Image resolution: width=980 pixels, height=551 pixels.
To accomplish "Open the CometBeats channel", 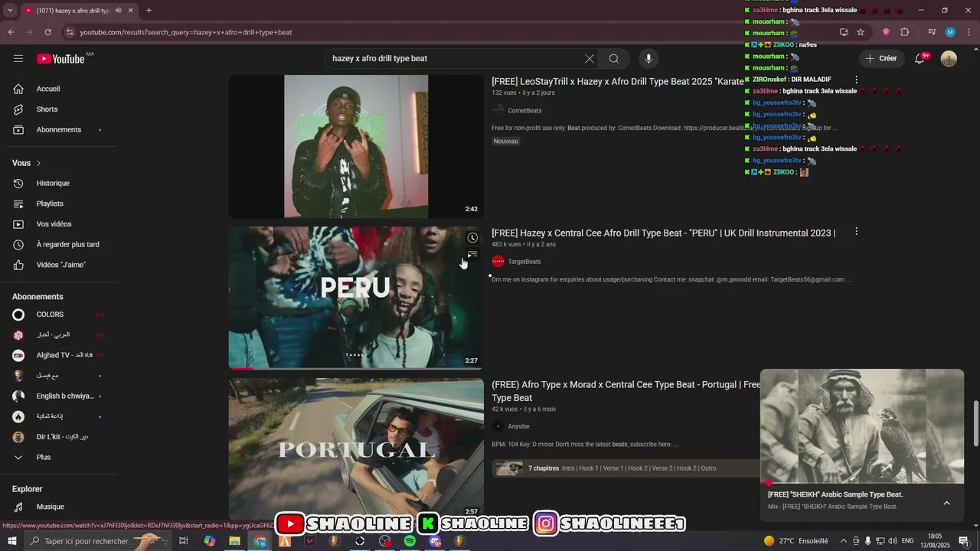I will point(524,111).
